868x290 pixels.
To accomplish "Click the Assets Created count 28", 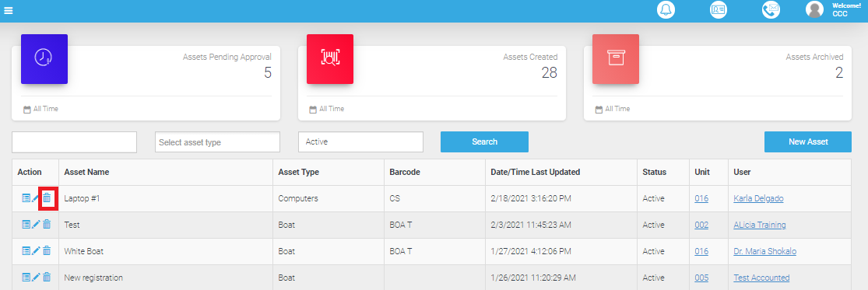I will coord(549,73).
